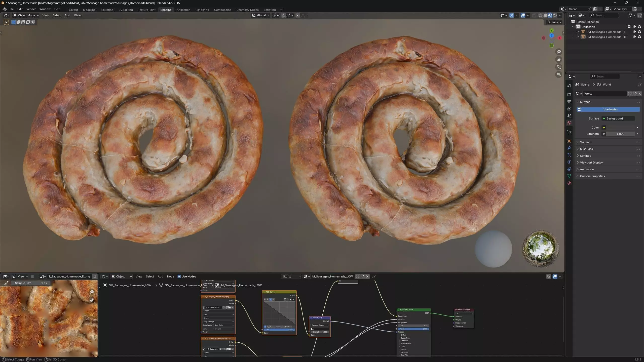Collapse the Surface panel in World properties

click(608, 102)
